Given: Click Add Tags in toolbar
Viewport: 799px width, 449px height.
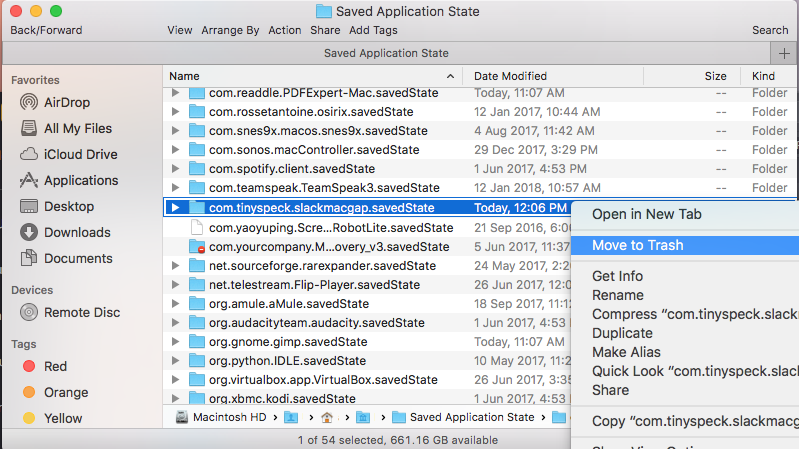Looking at the screenshot, I should point(373,30).
